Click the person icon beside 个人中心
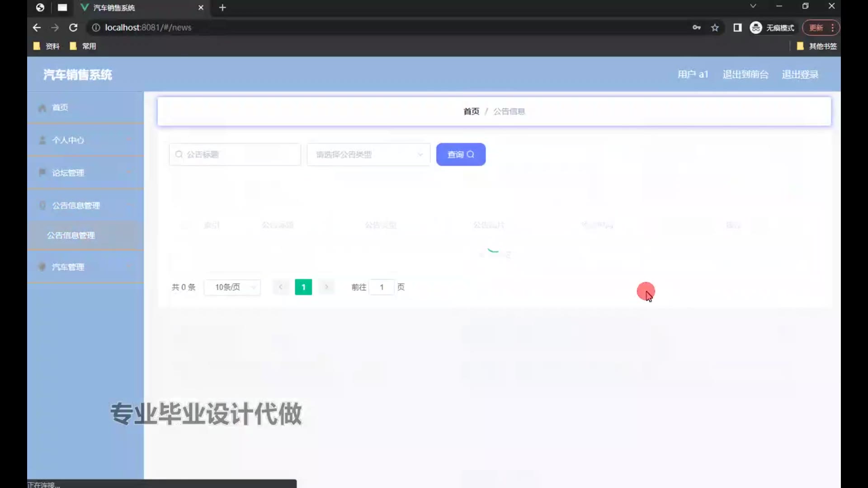 42,140
